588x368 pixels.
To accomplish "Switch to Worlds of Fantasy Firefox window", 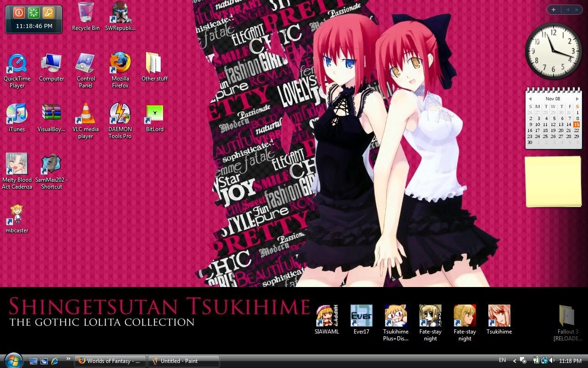I will (110, 361).
